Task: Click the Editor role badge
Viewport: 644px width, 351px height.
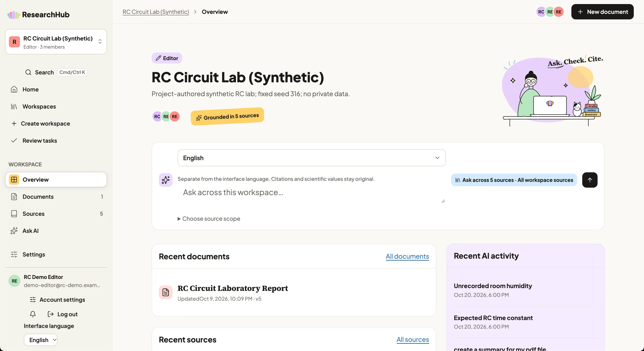Action: tap(167, 58)
